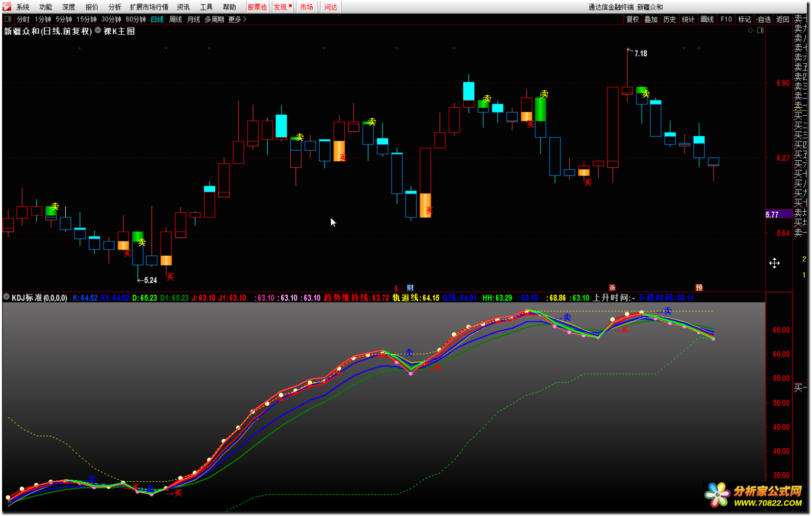
Task: Open 多周期 multi-period view
Action: point(214,19)
